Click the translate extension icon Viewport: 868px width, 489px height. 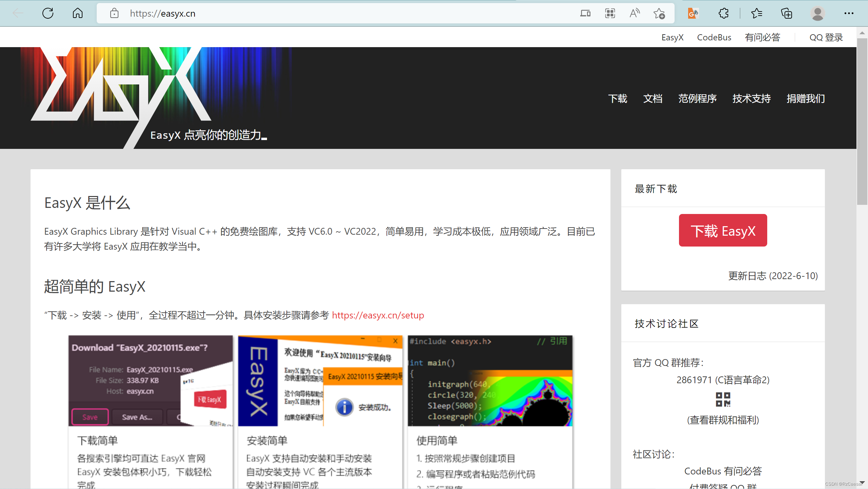693,14
